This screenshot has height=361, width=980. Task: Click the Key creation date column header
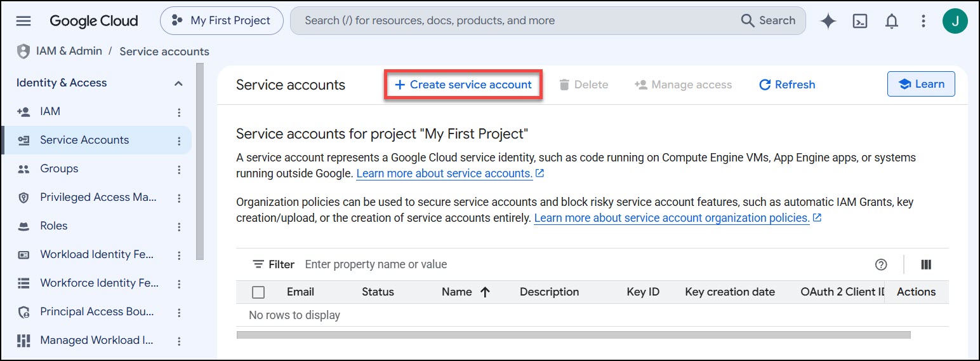730,292
